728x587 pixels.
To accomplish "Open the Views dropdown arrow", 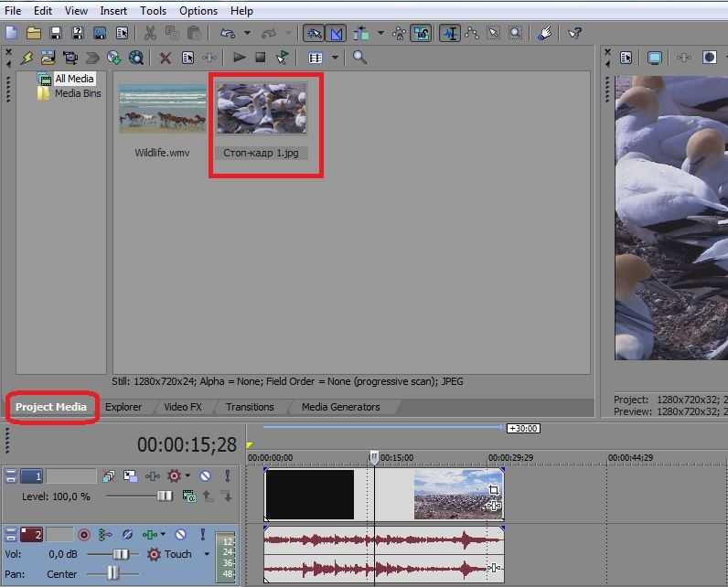I will pos(335,58).
